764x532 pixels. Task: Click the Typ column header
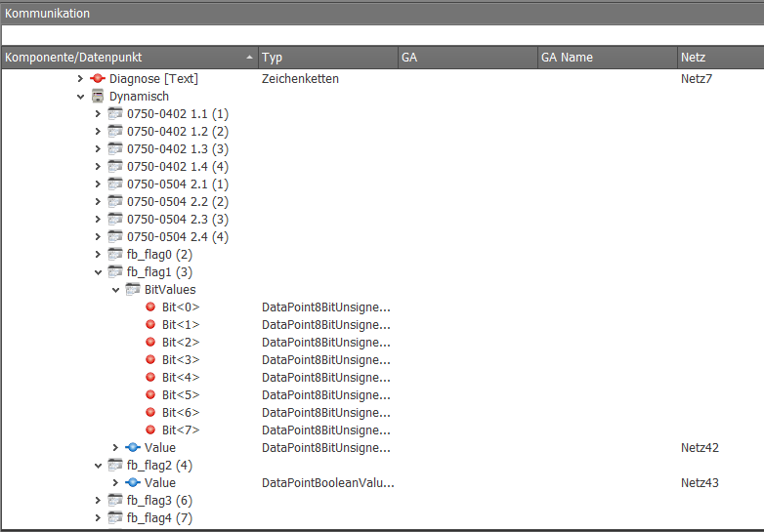[328, 58]
